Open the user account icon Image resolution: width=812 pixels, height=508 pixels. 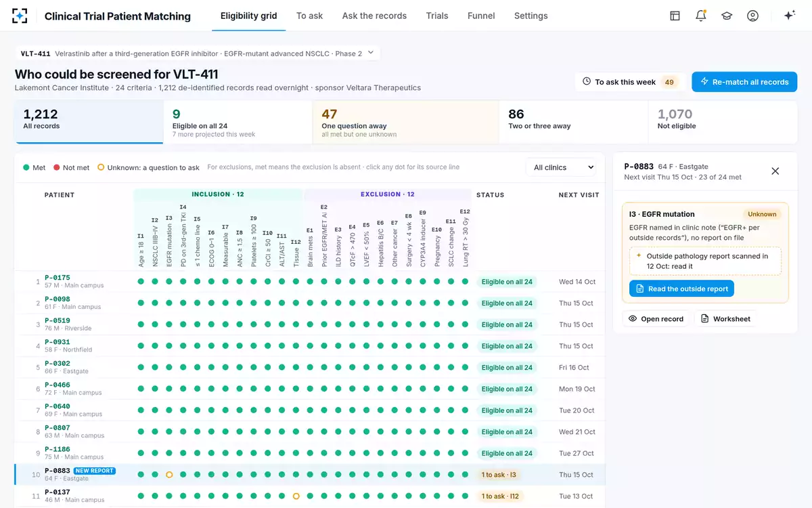(752, 16)
